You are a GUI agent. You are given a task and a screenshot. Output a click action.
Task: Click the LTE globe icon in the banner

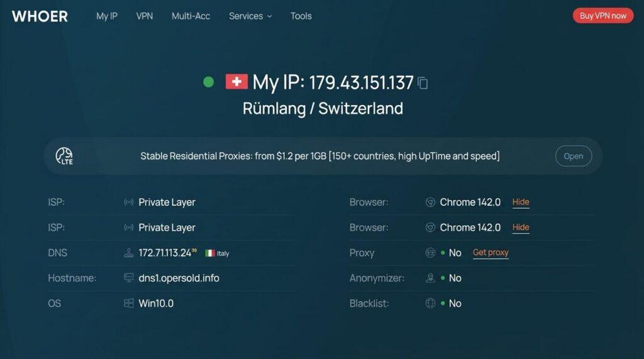pos(64,156)
